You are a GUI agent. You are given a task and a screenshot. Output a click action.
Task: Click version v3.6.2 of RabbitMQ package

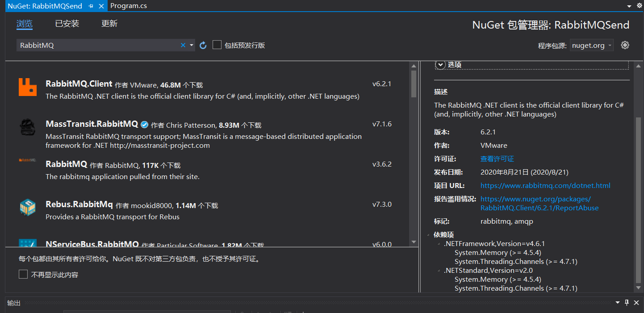pos(382,164)
